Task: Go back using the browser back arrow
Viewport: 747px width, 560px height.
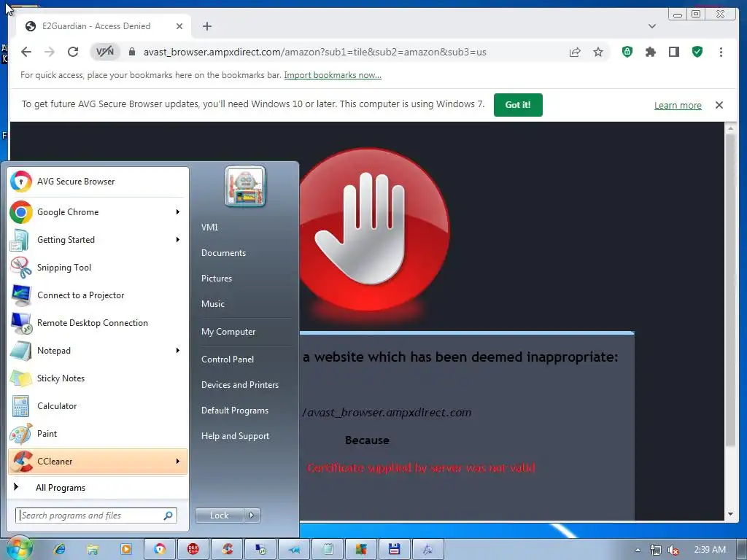Action: (x=26, y=52)
